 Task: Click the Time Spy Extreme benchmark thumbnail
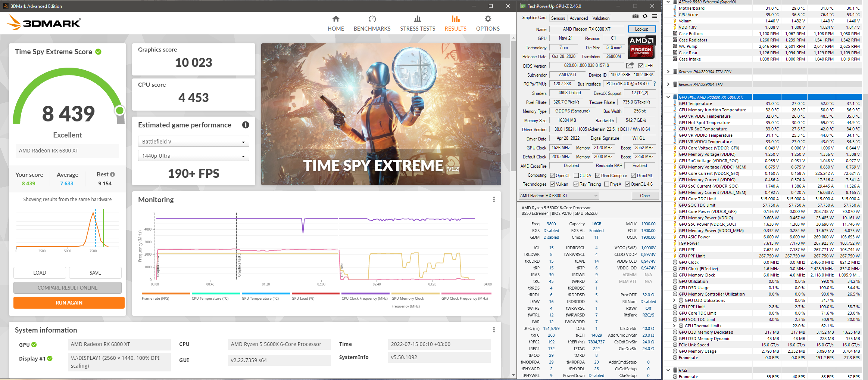pos(381,114)
